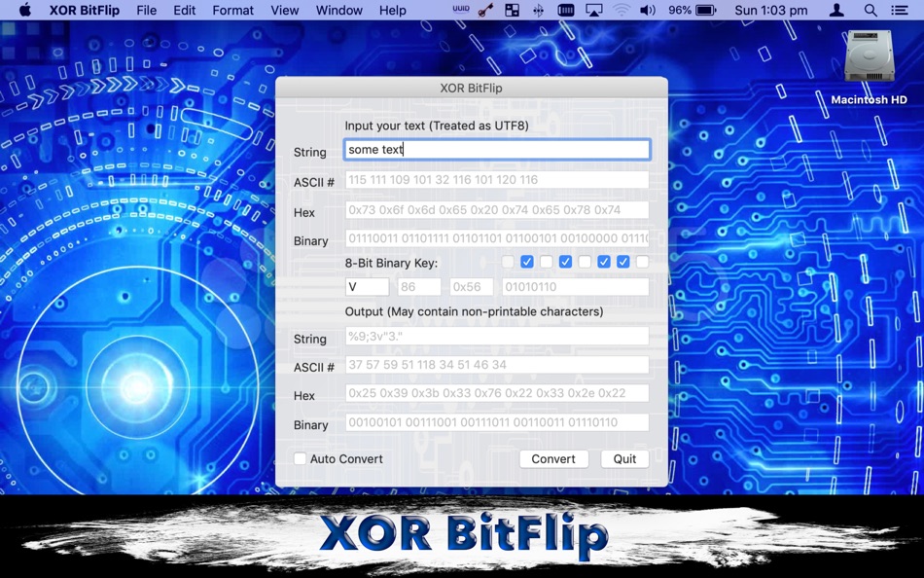Open the Bluetooth status menu
Screen dimensions: 924x578
click(538, 10)
